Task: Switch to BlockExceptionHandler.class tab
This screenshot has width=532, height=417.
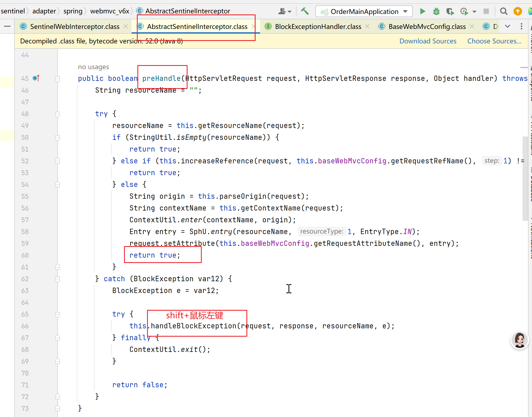Action: coord(318,27)
